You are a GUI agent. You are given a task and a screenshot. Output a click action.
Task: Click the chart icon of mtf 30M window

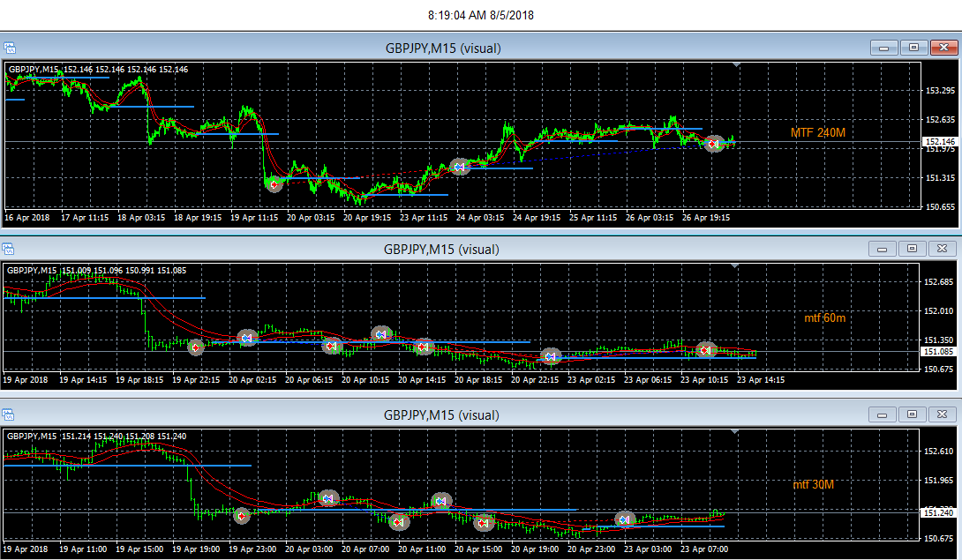8,415
